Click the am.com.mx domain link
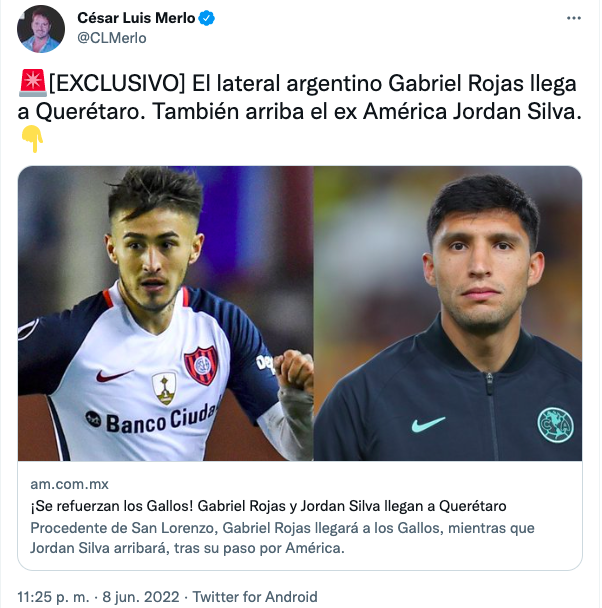The width and height of the screenshot is (602, 608). [69, 484]
